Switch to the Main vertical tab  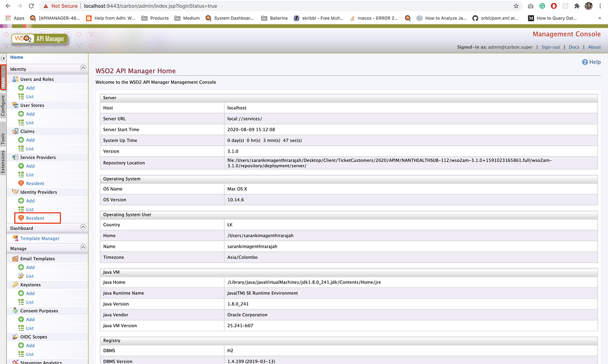click(3, 78)
